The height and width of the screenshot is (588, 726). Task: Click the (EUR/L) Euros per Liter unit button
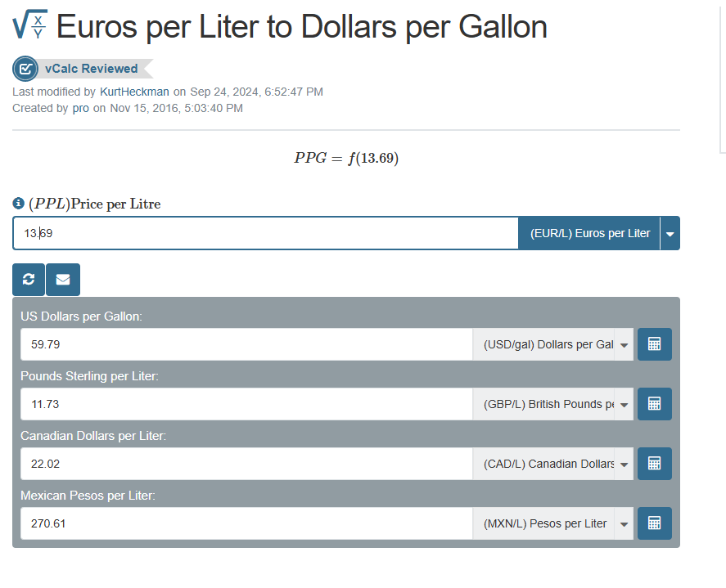(x=589, y=233)
